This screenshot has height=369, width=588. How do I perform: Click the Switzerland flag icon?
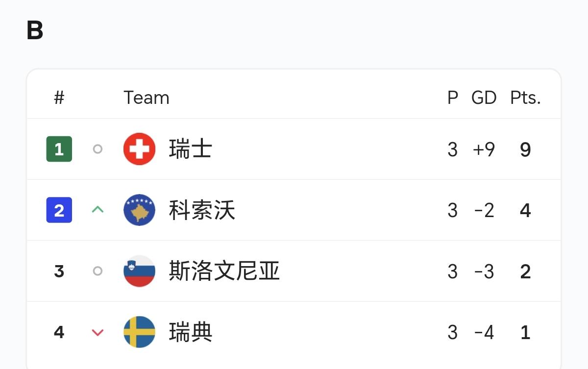point(139,149)
